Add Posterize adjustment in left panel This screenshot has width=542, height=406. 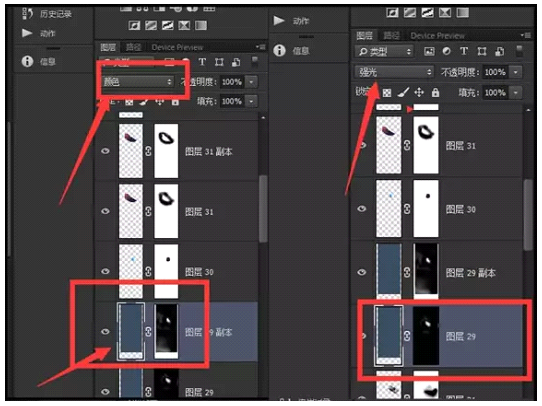tap(151, 25)
